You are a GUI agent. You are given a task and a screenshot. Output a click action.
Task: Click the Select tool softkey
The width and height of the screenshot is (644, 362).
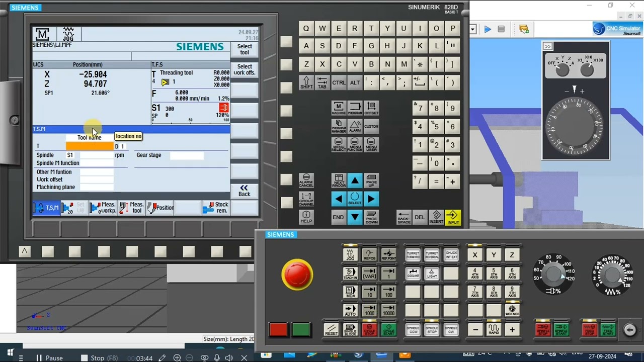(245, 49)
